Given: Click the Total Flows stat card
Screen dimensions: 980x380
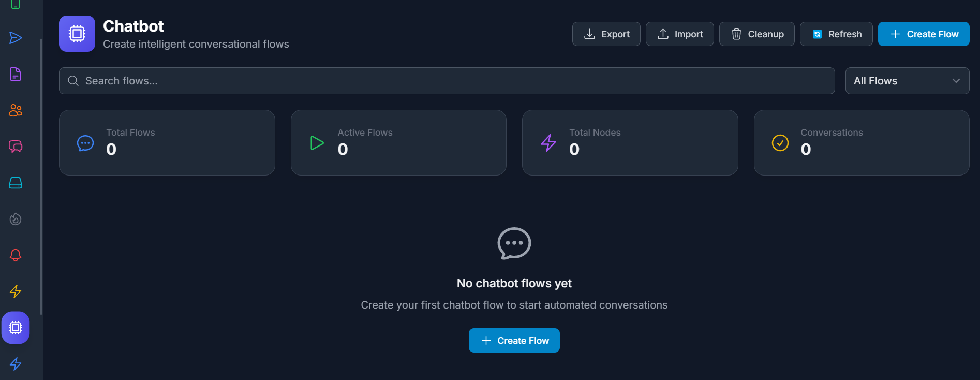Looking at the screenshot, I should [167, 142].
